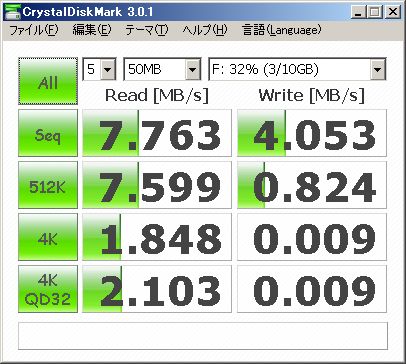406x364 pixels.
Task: Select the 512K read result 7.599
Action: point(157,185)
